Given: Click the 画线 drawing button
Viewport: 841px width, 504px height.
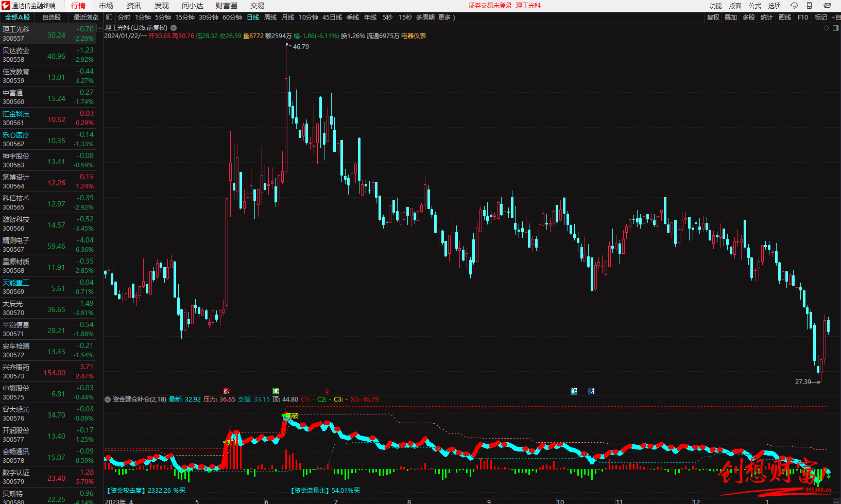Looking at the screenshot, I should [784, 18].
